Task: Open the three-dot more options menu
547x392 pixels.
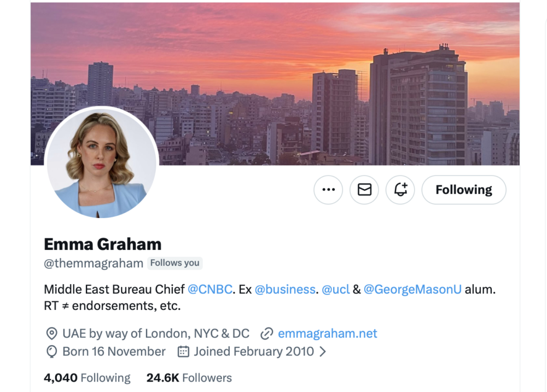Action: click(x=328, y=190)
